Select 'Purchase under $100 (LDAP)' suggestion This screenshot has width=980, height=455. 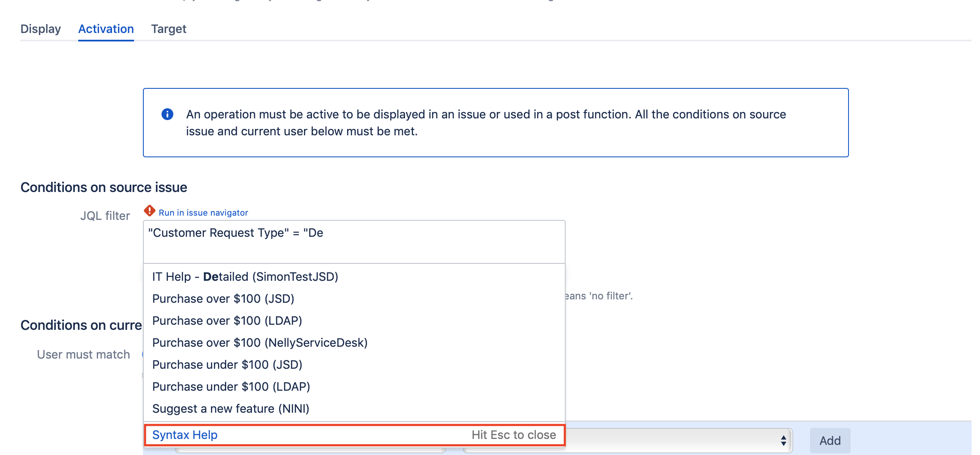pos(231,386)
